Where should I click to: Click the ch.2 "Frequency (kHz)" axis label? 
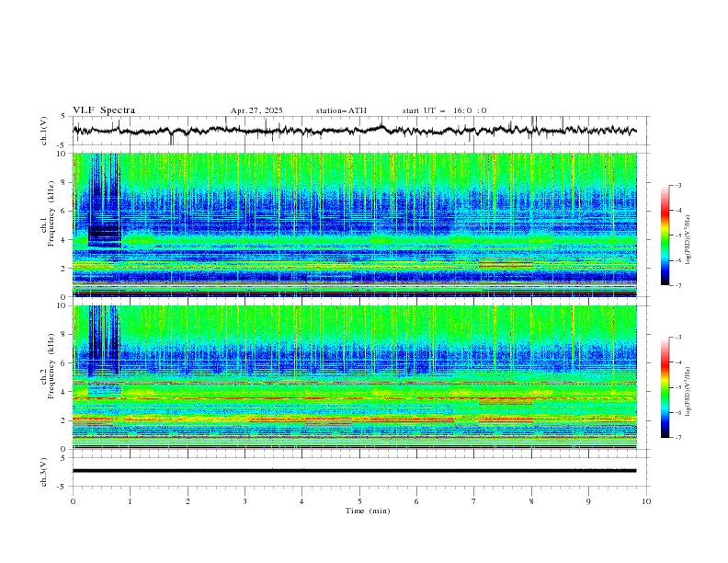(x=51, y=365)
